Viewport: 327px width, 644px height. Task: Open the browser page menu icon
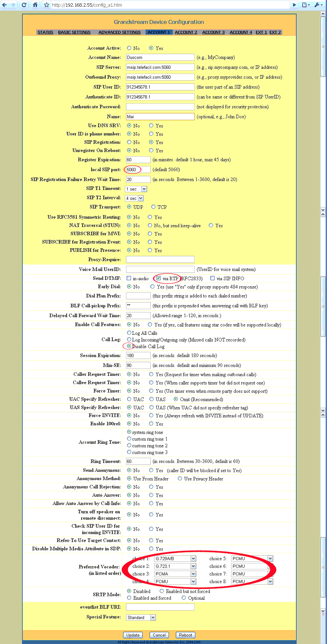pyautogui.click(x=305, y=5)
